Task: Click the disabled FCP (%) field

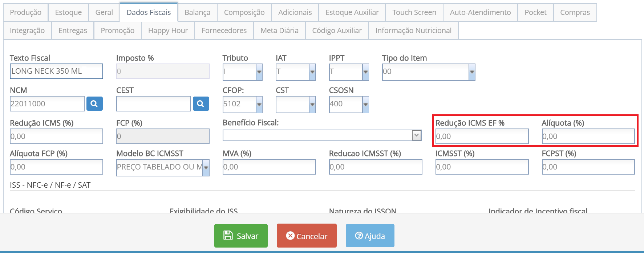Action: pos(163,136)
